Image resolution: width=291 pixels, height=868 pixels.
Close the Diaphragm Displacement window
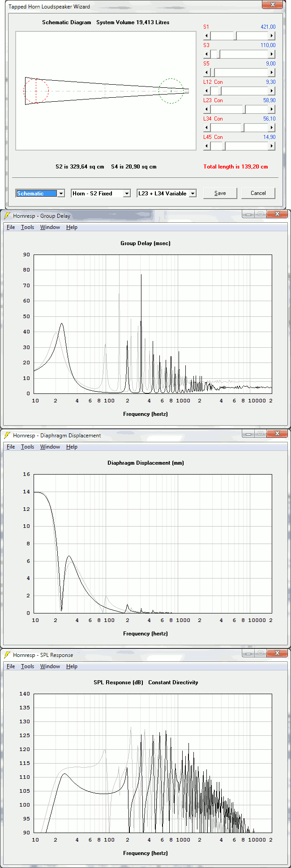tap(277, 434)
